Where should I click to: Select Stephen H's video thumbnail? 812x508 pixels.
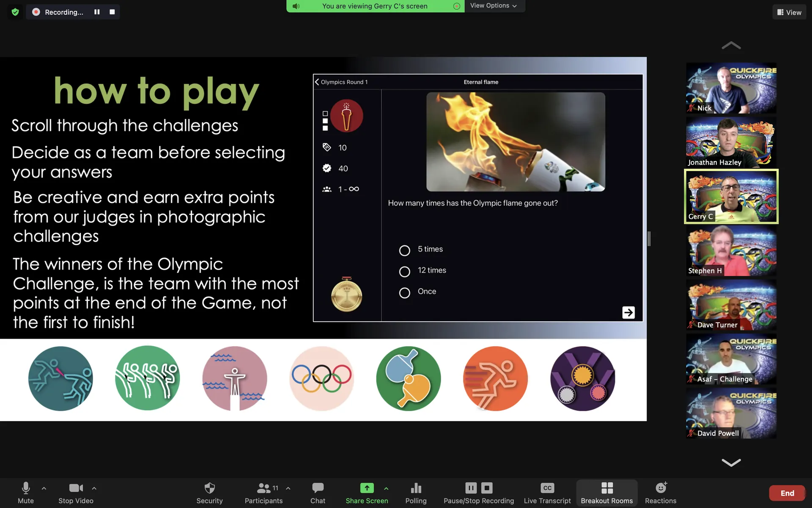pos(731,251)
